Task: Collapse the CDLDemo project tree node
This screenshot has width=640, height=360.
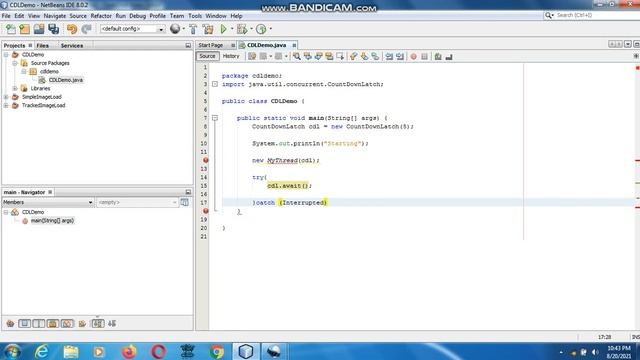Action: click(x=6, y=55)
